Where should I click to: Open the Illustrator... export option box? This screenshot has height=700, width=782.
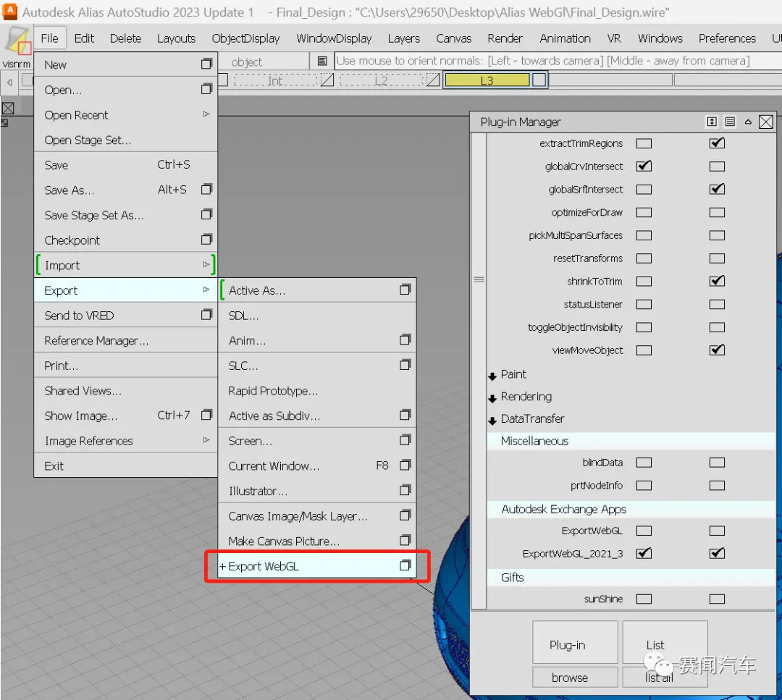click(405, 490)
